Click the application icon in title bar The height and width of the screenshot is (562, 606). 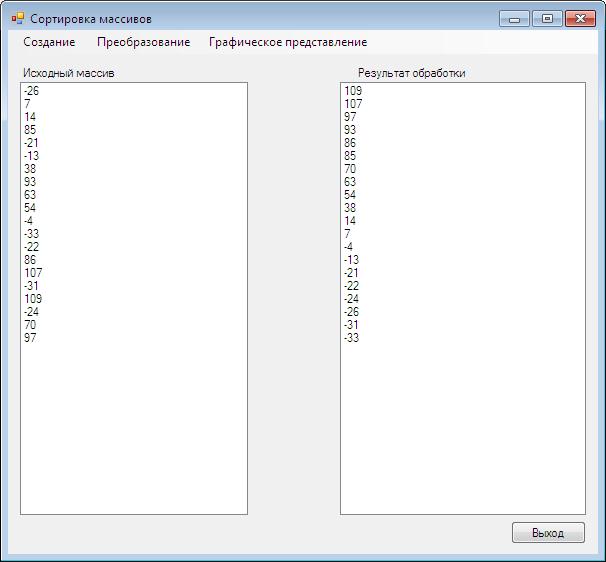(x=18, y=18)
